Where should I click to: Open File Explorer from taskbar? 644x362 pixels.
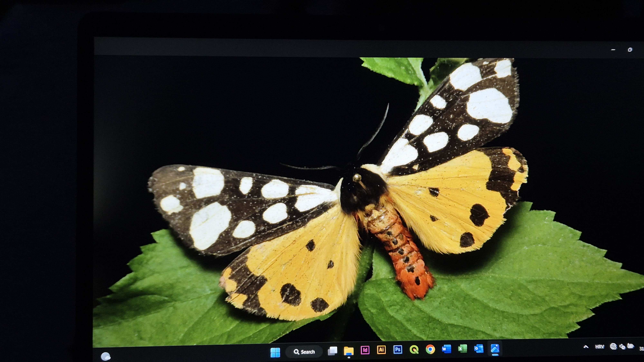[349, 351]
